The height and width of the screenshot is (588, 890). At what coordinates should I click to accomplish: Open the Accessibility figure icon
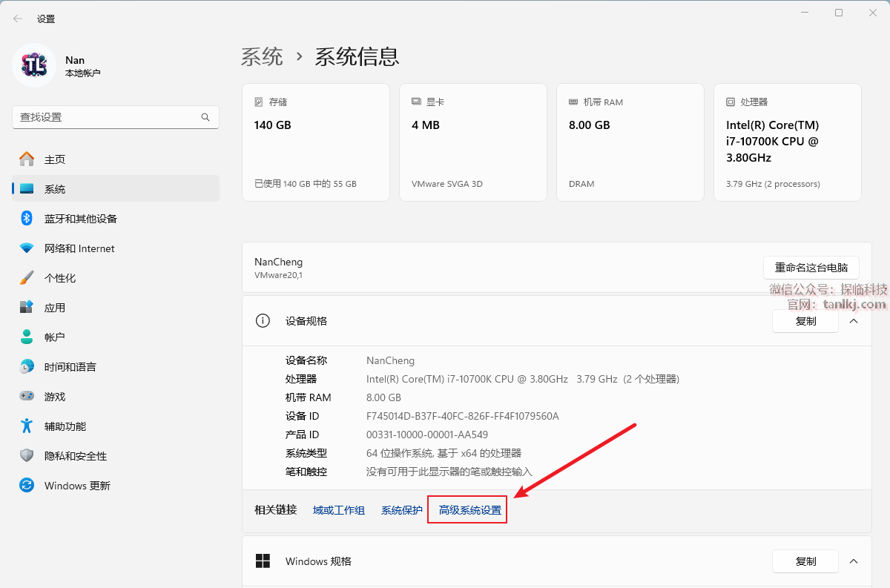point(27,426)
